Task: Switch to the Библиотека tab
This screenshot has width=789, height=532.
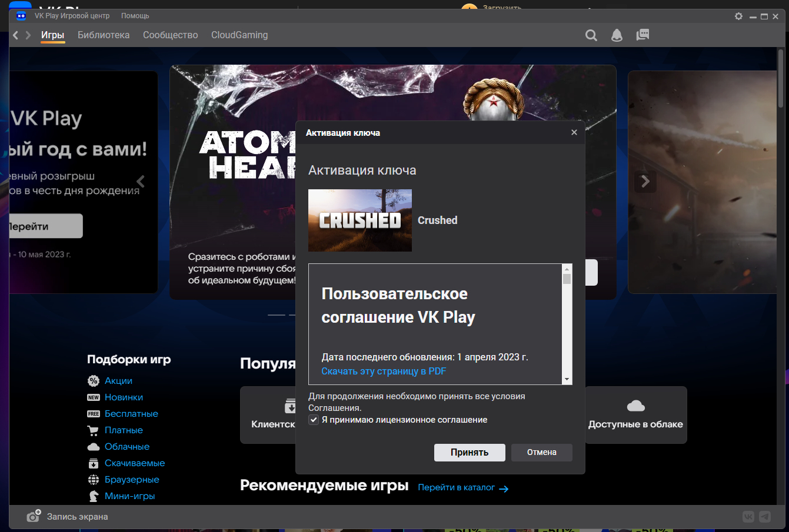Action: 104,35
